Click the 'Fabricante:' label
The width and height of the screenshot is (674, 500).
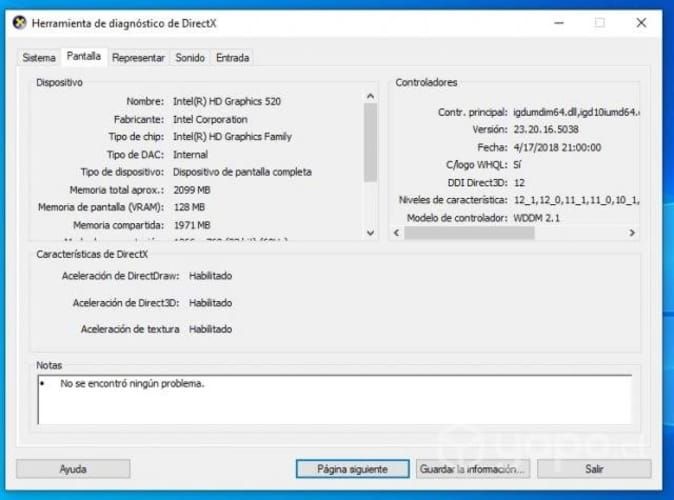(x=138, y=120)
